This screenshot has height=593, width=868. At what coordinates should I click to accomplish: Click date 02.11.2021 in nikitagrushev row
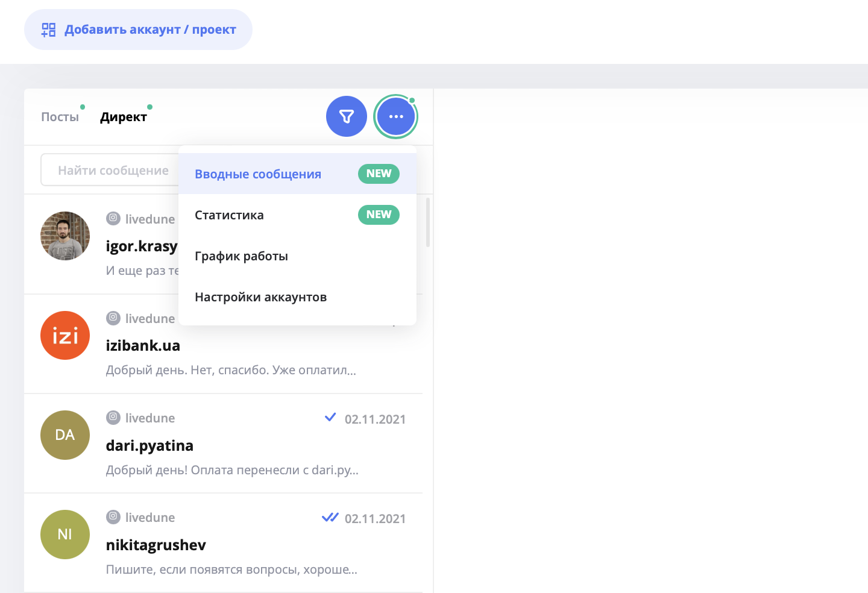tap(375, 519)
